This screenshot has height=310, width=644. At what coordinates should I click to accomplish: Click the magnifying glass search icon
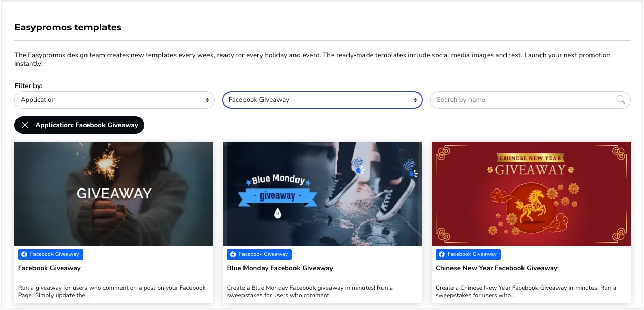[x=621, y=100]
